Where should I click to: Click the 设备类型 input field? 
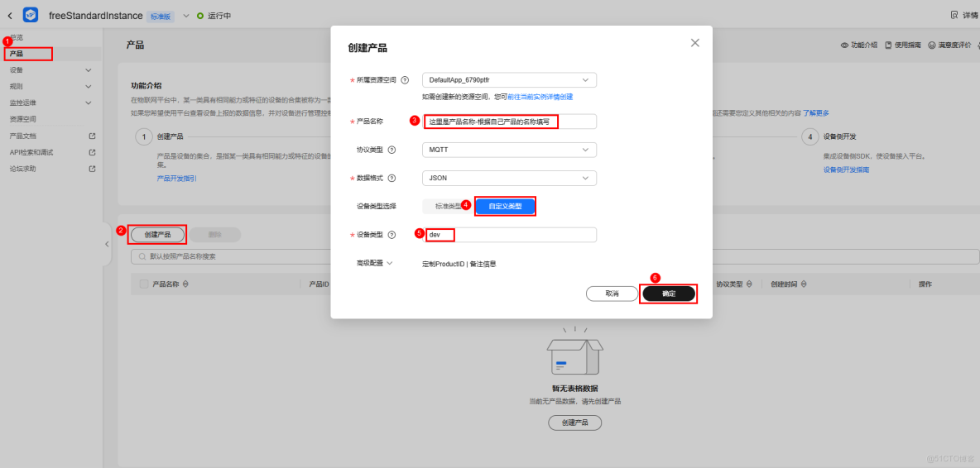509,235
